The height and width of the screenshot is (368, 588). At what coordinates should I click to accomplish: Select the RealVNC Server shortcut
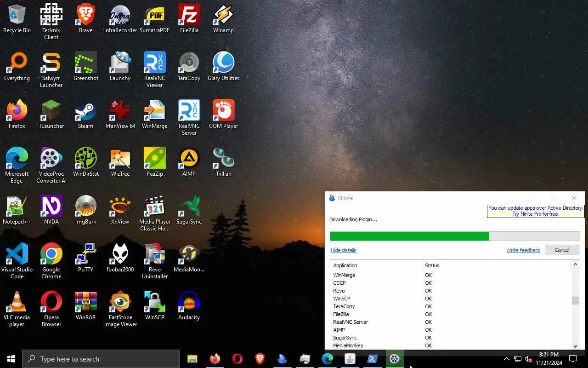coord(189,118)
